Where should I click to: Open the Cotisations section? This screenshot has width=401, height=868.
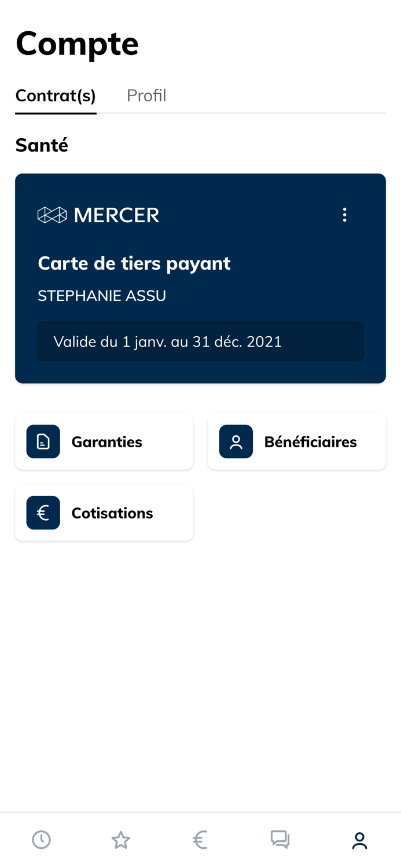tap(104, 513)
